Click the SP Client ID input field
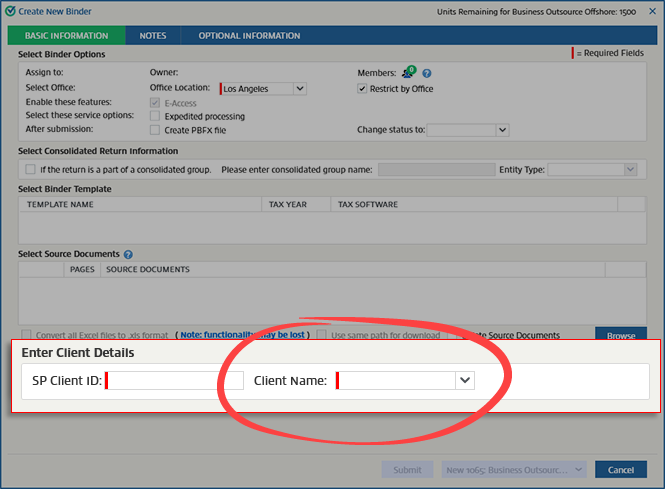Viewport: 665px width, 489px height. (x=175, y=380)
